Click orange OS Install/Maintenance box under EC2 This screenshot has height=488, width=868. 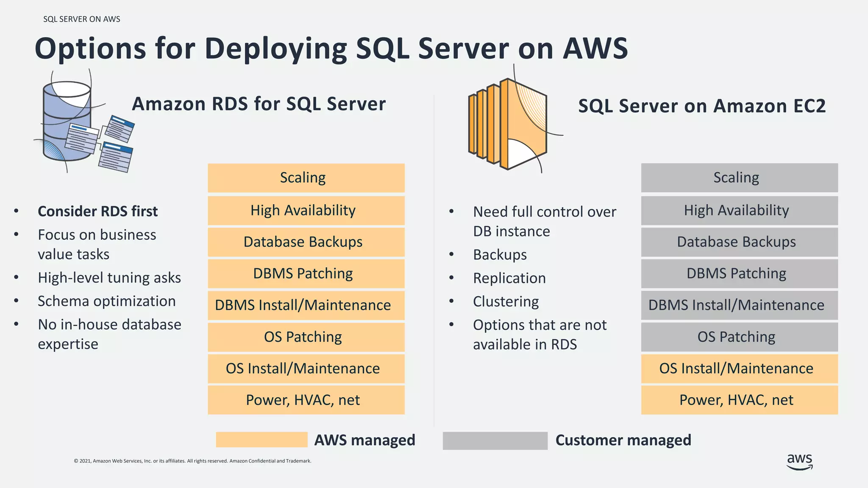click(739, 369)
